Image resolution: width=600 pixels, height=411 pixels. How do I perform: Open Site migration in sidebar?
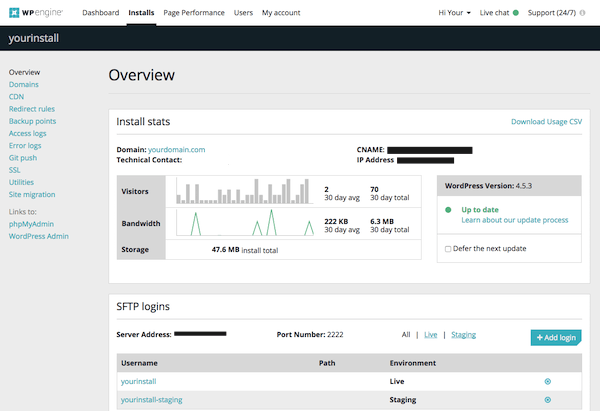point(32,195)
